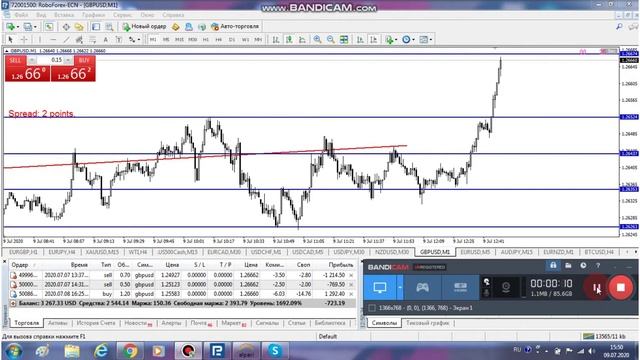Tick checkbox beside 1366x768 screen entry

click(x=372, y=308)
